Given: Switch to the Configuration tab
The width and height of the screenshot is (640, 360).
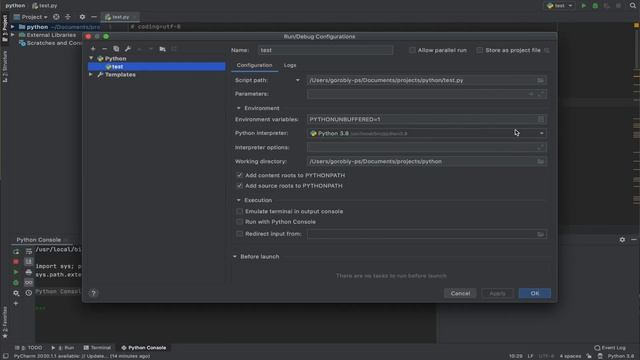Looking at the screenshot, I should (254, 65).
